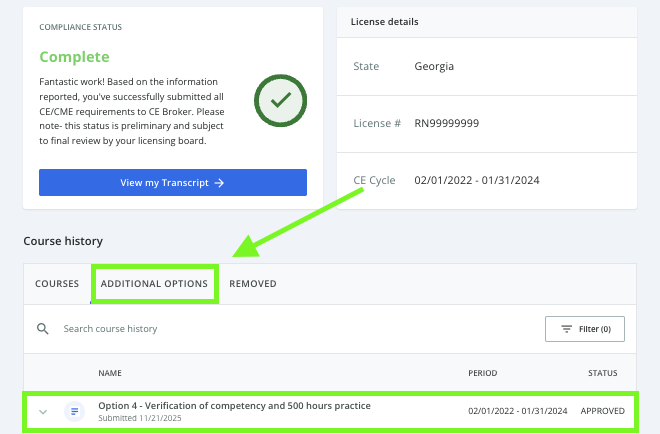Click the Status column header
The width and height of the screenshot is (660, 434).
(602, 373)
